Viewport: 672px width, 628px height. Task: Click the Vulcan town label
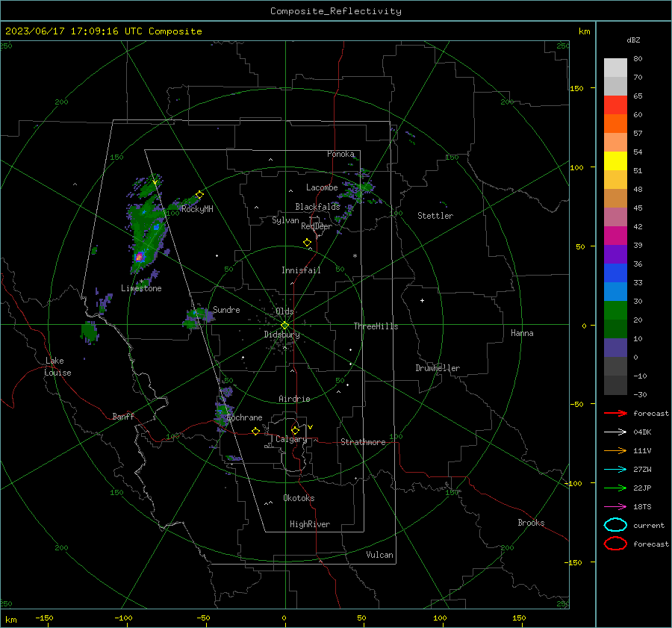click(x=379, y=555)
